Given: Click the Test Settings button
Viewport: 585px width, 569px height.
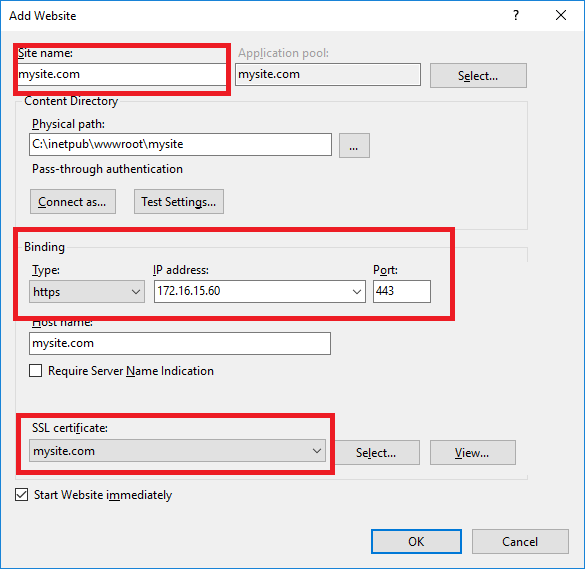Looking at the screenshot, I should pyautogui.click(x=179, y=201).
